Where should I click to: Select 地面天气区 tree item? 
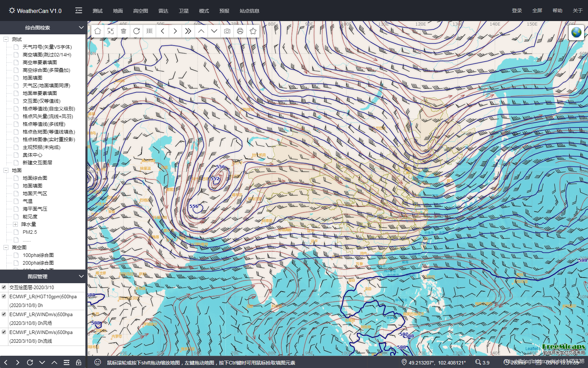click(35, 193)
